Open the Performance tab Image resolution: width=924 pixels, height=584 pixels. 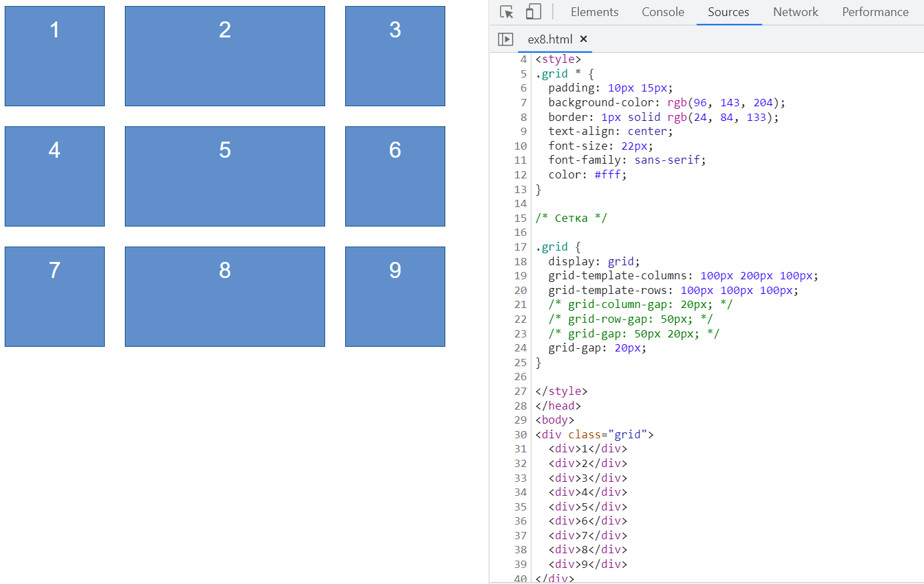875,12
